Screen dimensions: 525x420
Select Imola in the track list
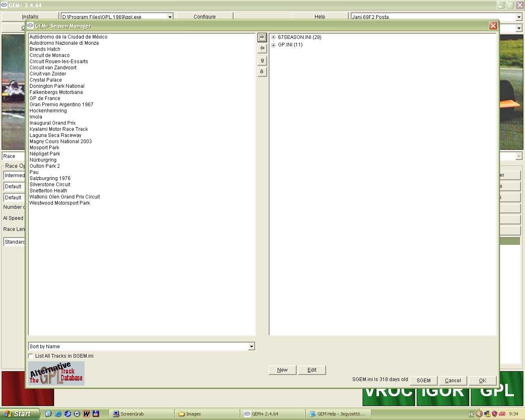36,117
